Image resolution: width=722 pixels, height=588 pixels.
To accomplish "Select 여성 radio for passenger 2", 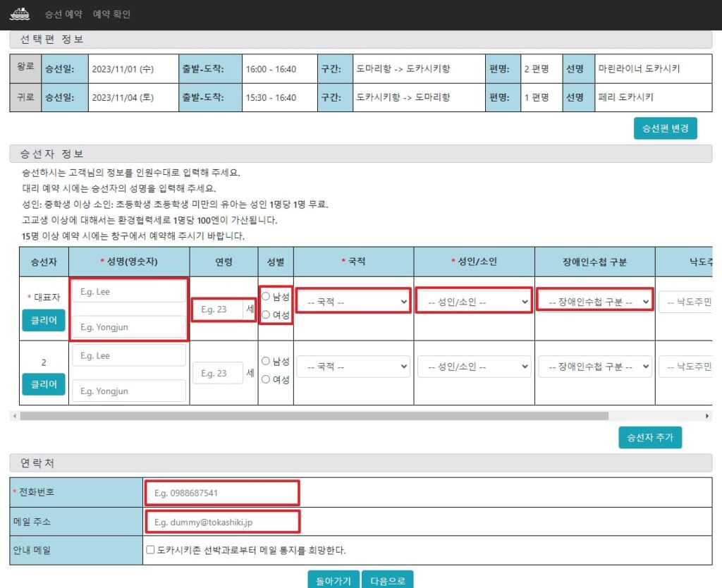I will click(266, 379).
